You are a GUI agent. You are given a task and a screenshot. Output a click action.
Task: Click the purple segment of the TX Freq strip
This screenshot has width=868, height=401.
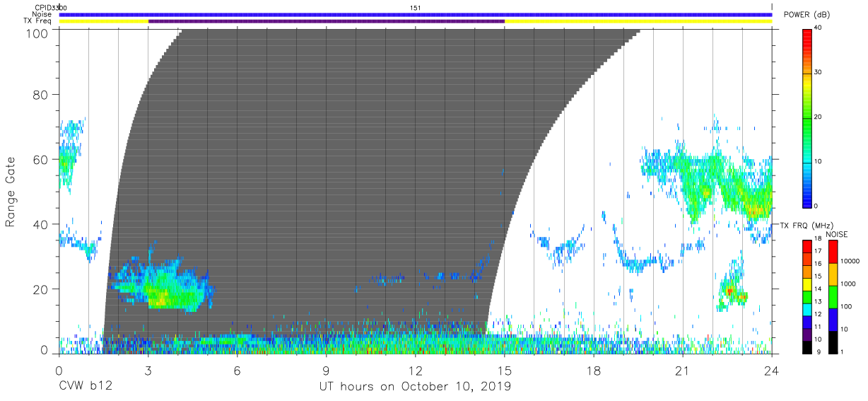pyautogui.click(x=327, y=21)
